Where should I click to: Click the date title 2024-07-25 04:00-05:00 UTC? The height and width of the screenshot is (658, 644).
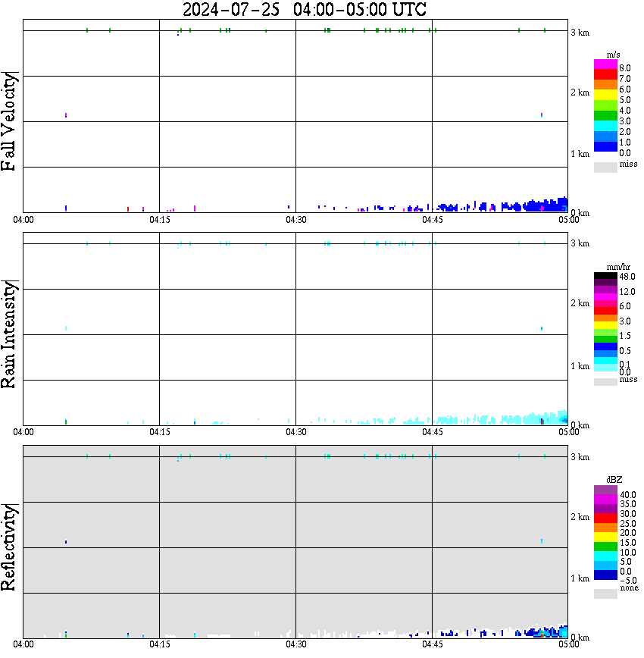pyautogui.click(x=304, y=9)
